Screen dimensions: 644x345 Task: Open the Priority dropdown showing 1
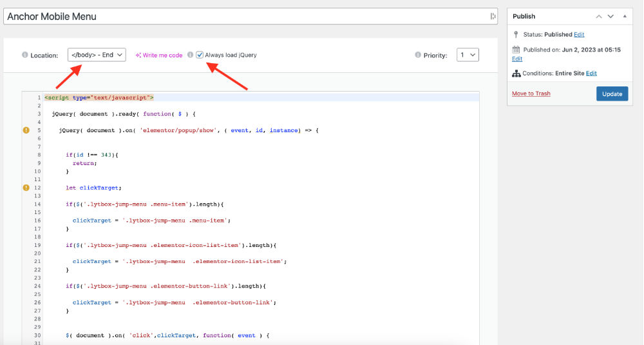click(x=468, y=55)
